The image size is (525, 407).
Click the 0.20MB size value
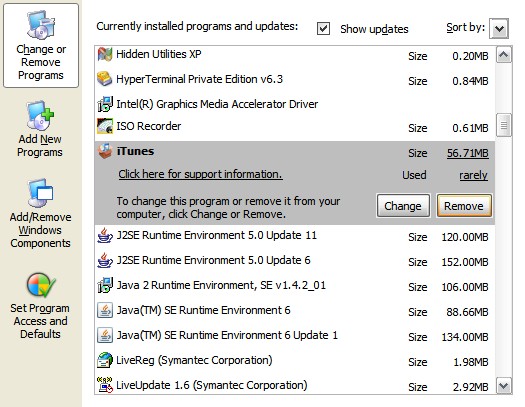click(x=470, y=56)
